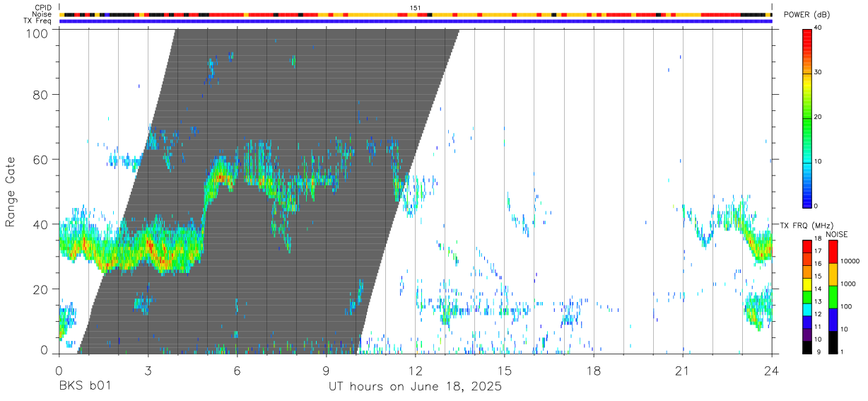Click the green segment of the NOISE legend
868x401 pixels.
tap(833, 296)
